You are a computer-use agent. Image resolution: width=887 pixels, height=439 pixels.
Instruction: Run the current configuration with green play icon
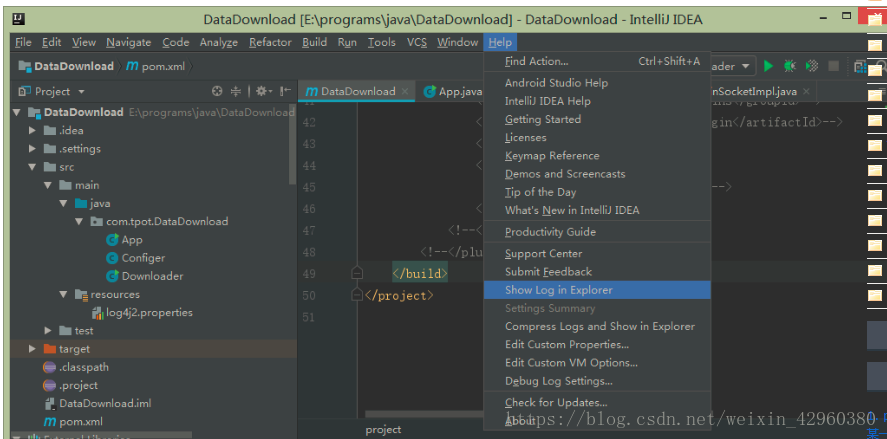[x=768, y=66]
